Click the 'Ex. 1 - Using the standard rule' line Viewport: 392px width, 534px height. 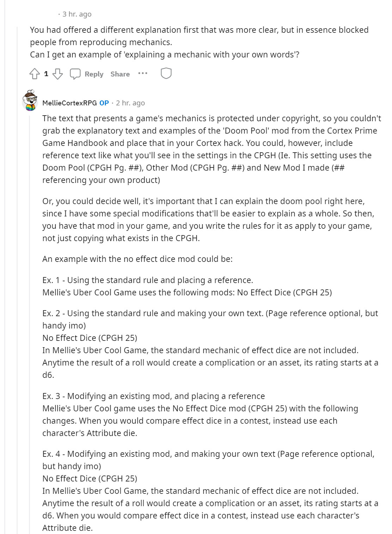click(x=148, y=280)
